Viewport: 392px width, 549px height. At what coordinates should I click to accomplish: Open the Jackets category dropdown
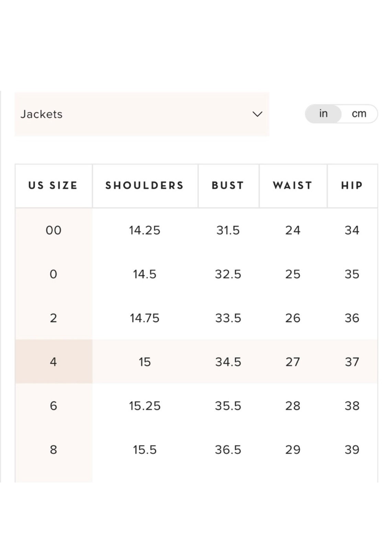click(142, 114)
